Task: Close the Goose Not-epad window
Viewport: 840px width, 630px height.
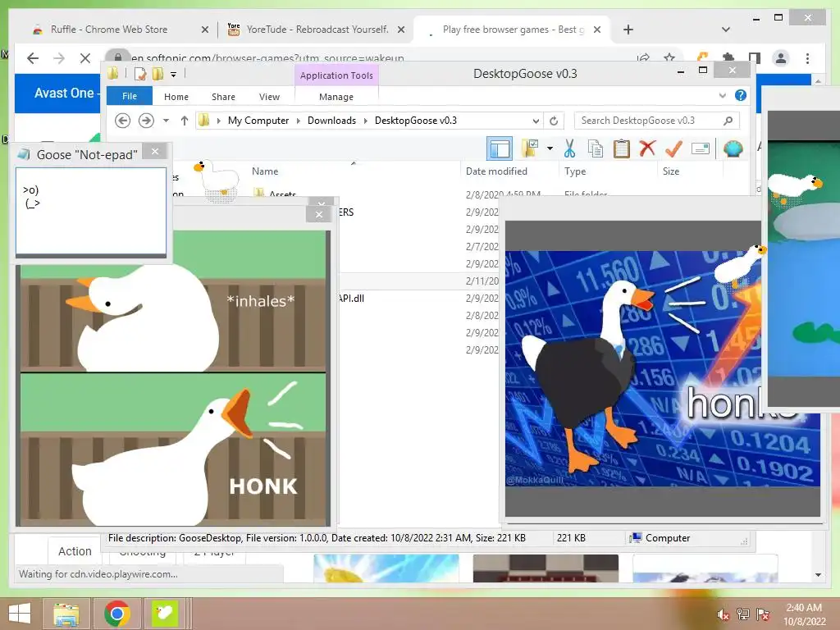Action: (x=155, y=152)
